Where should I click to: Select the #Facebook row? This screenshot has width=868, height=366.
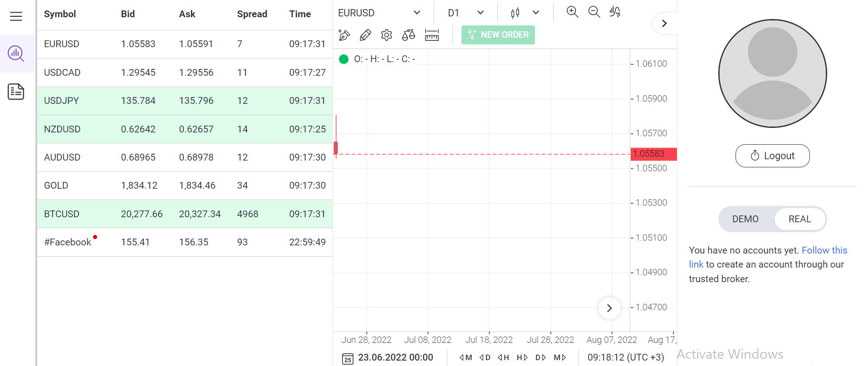pyautogui.click(x=185, y=242)
